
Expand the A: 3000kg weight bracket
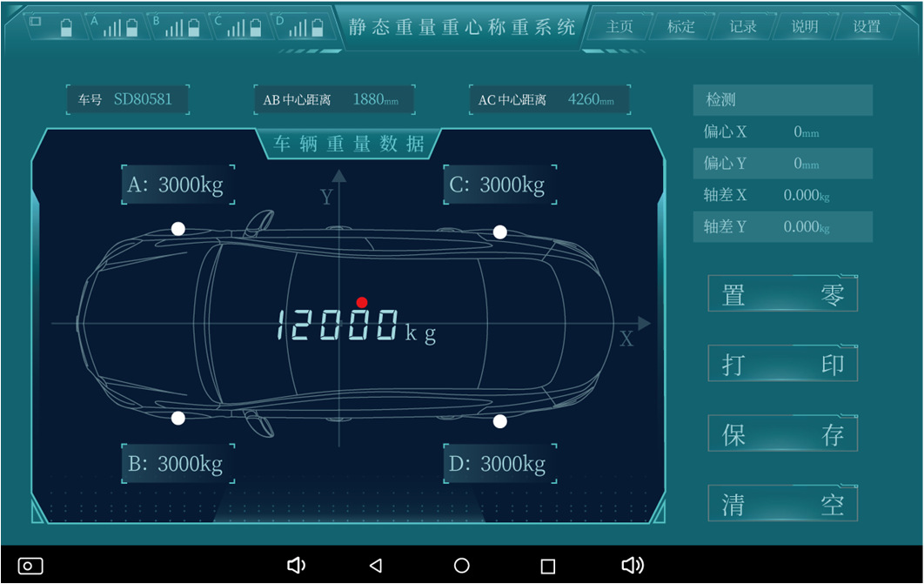(177, 185)
